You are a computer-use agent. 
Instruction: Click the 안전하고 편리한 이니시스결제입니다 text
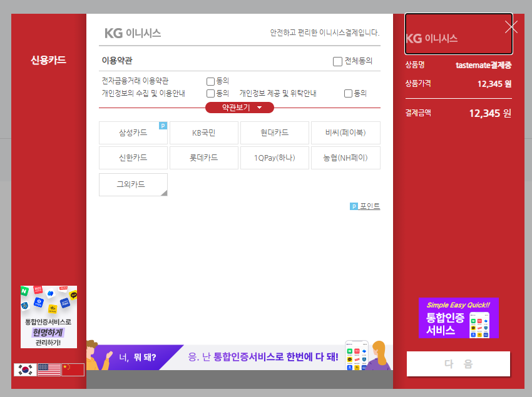(x=325, y=33)
